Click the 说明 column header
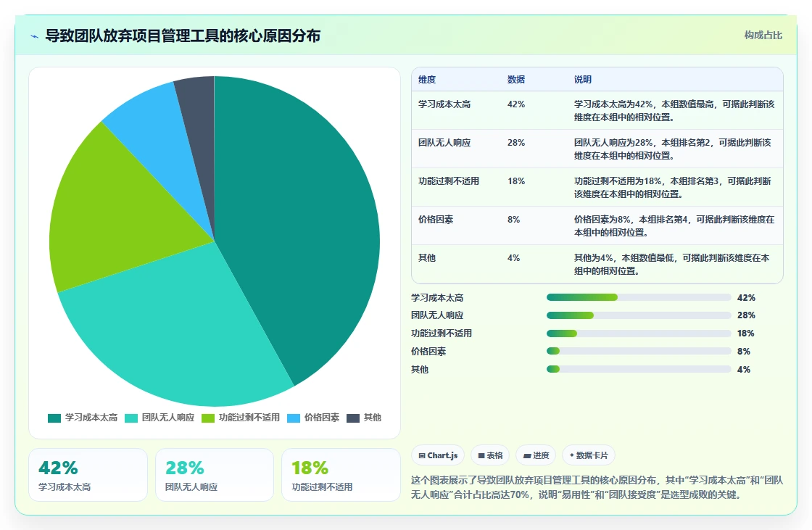The height and width of the screenshot is (530, 812). click(x=583, y=79)
